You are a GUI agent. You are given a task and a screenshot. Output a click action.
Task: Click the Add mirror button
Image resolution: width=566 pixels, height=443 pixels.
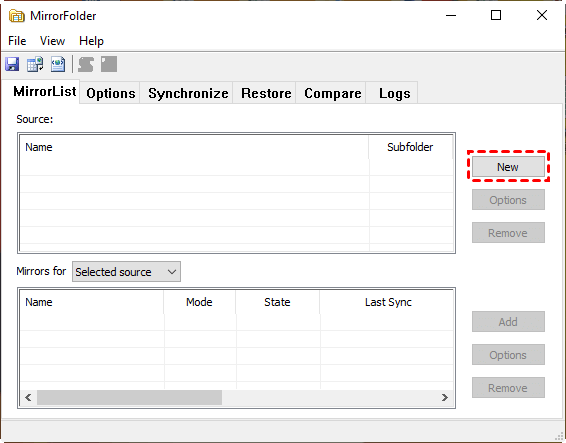[508, 321]
